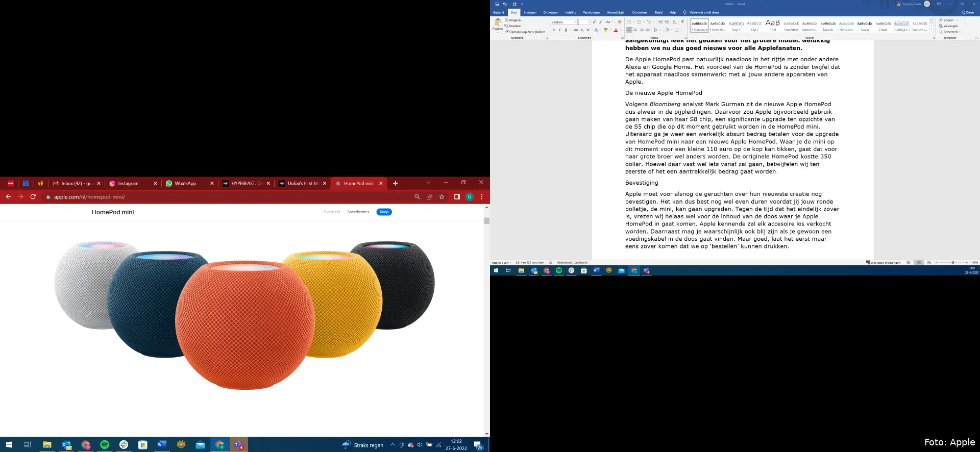Reload the Apple HomePod mini page
This screenshot has width=980, height=452.
(x=33, y=197)
